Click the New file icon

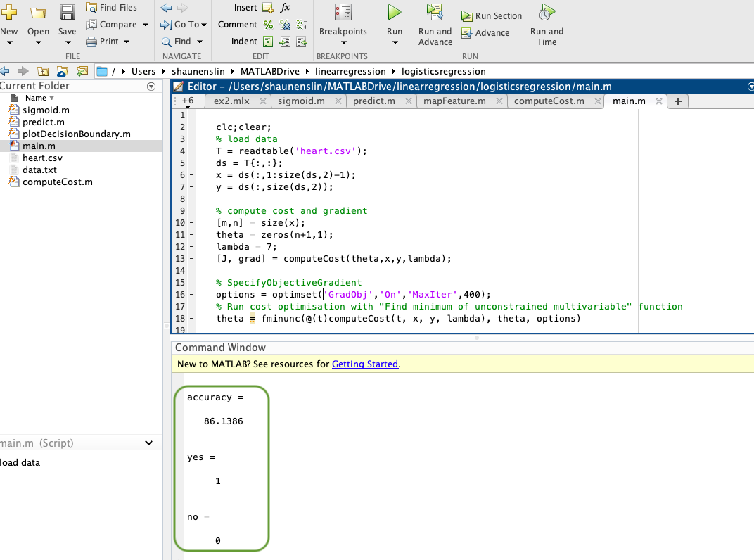click(x=9, y=12)
